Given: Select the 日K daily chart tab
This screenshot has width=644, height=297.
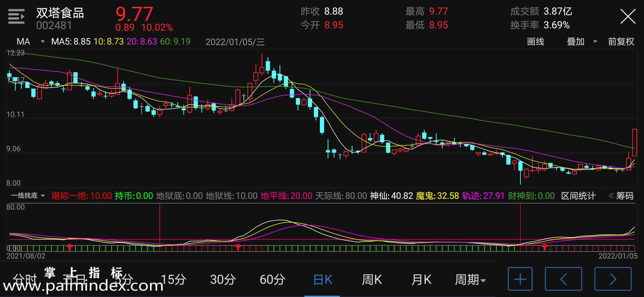Looking at the screenshot, I should click(323, 280).
